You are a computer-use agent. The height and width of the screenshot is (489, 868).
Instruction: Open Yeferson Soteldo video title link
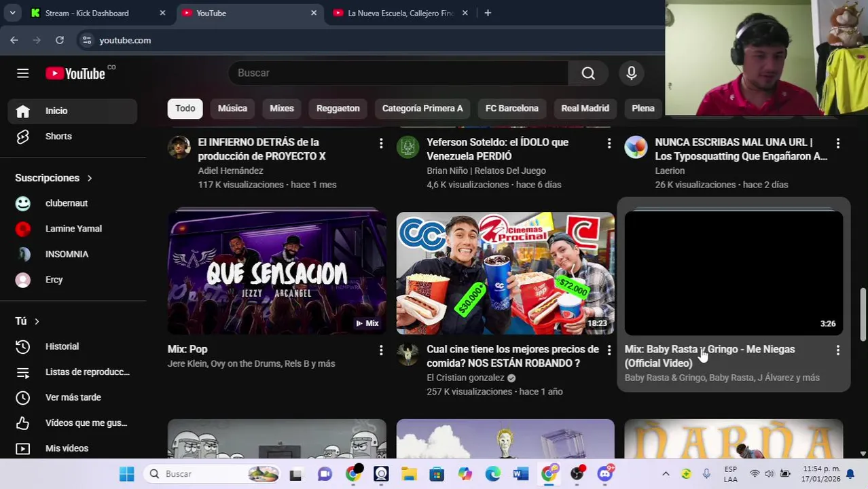click(497, 149)
